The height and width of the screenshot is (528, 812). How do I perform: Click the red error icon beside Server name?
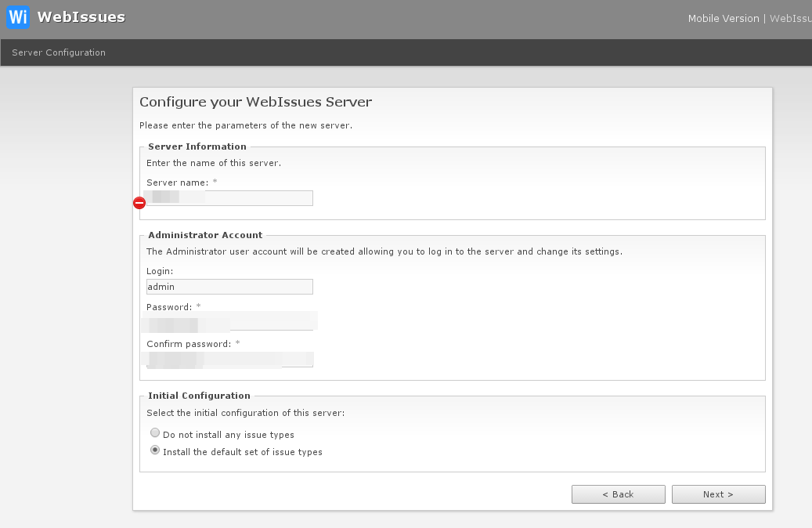point(139,203)
